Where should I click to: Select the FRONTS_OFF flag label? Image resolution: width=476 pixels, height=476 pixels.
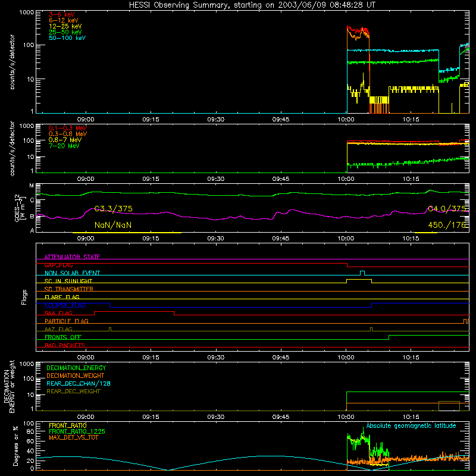[63, 337]
